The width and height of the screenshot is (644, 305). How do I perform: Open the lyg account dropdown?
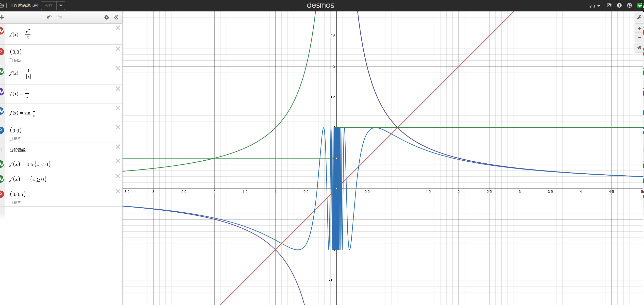coord(594,6)
